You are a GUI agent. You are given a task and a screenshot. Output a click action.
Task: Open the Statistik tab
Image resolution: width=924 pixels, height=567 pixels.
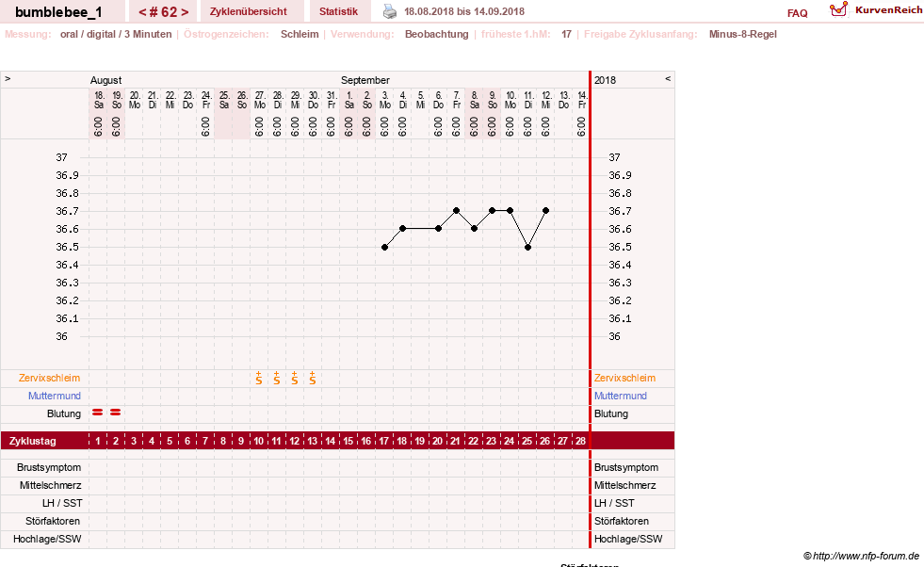click(x=338, y=11)
